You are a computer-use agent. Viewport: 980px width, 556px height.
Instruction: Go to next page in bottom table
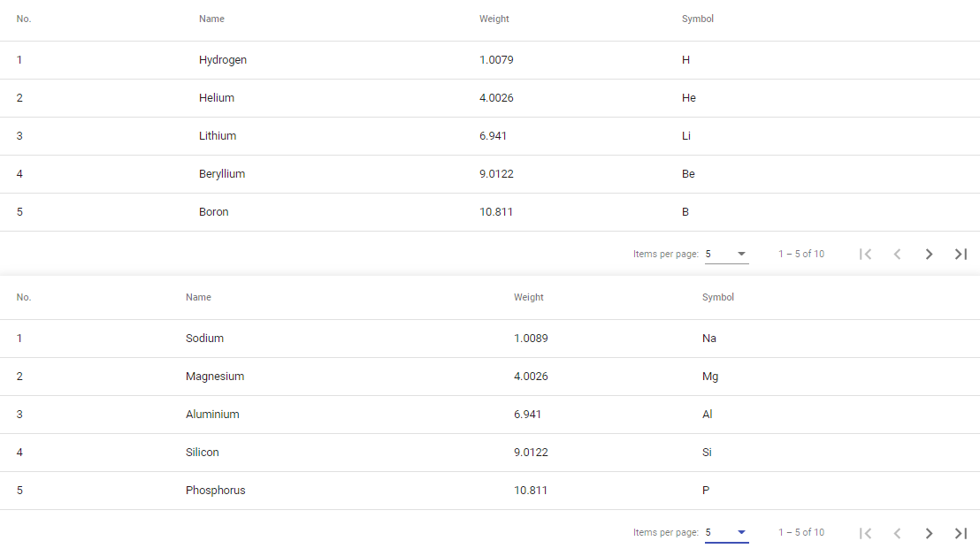(929, 533)
